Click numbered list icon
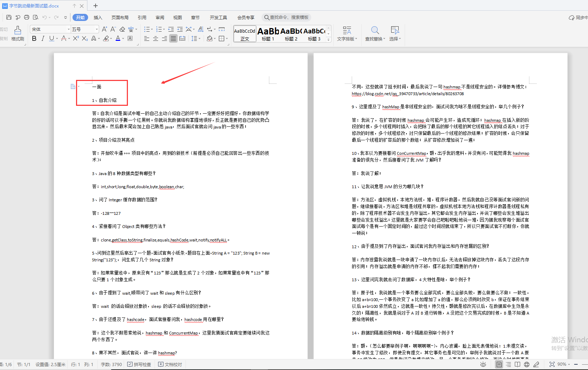This screenshot has width=588, height=370. [x=159, y=29]
